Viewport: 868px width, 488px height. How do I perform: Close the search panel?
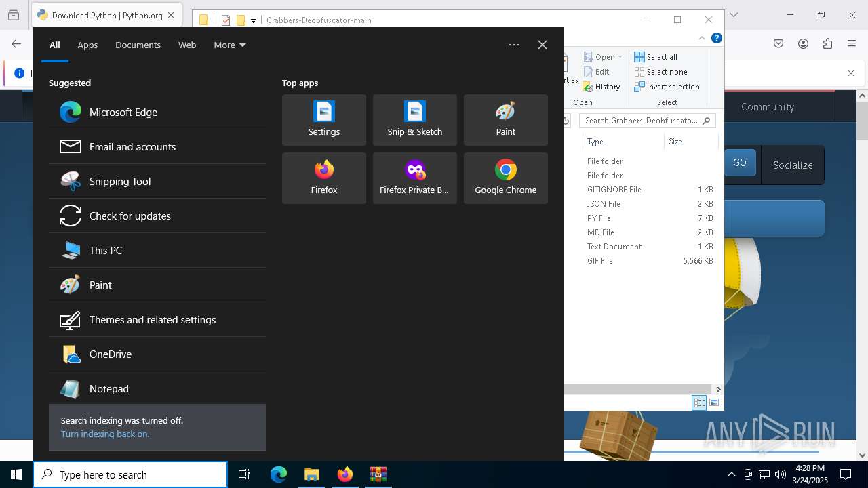point(542,45)
